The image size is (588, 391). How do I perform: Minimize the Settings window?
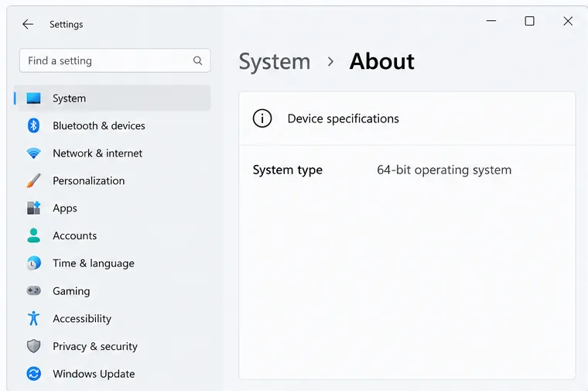(491, 21)
